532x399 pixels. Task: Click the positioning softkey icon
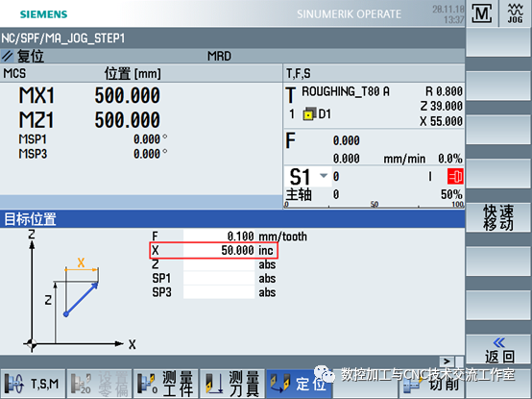[280, 383]
